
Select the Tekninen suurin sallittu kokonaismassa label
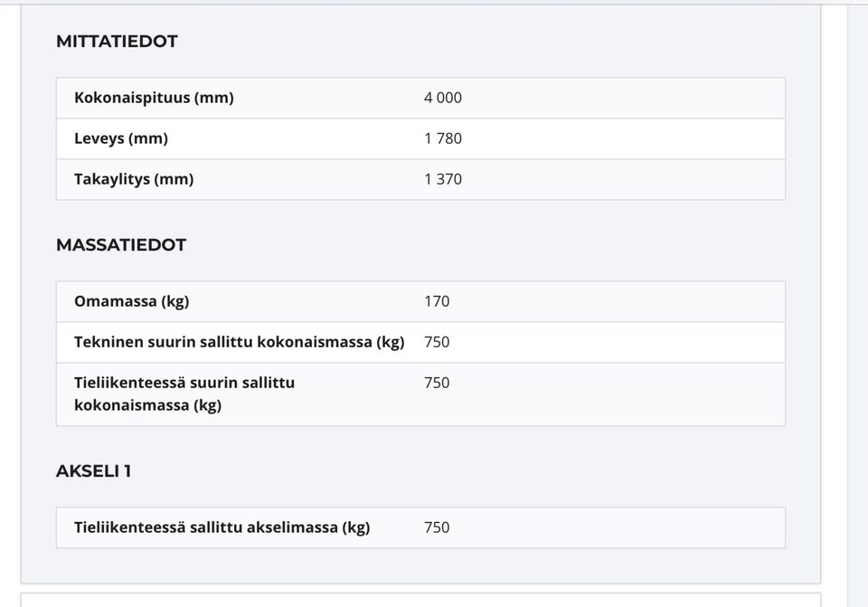[x=239, y=342]
